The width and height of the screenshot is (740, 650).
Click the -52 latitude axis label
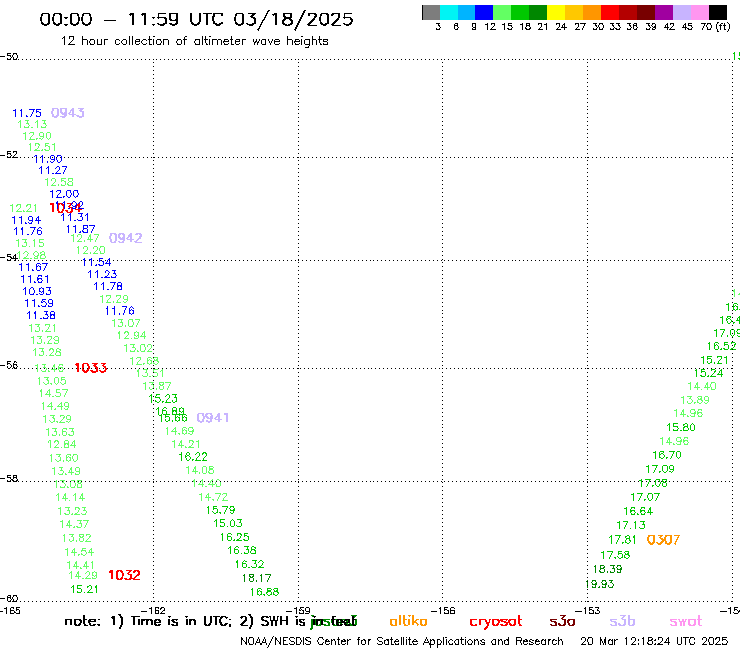(x=9, y=155)
